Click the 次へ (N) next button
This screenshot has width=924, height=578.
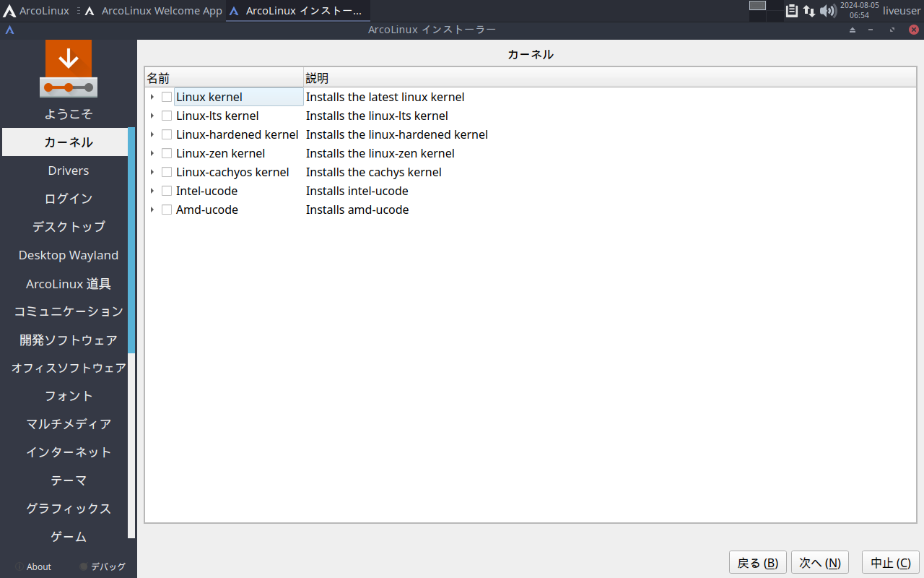tap(820, 563)
